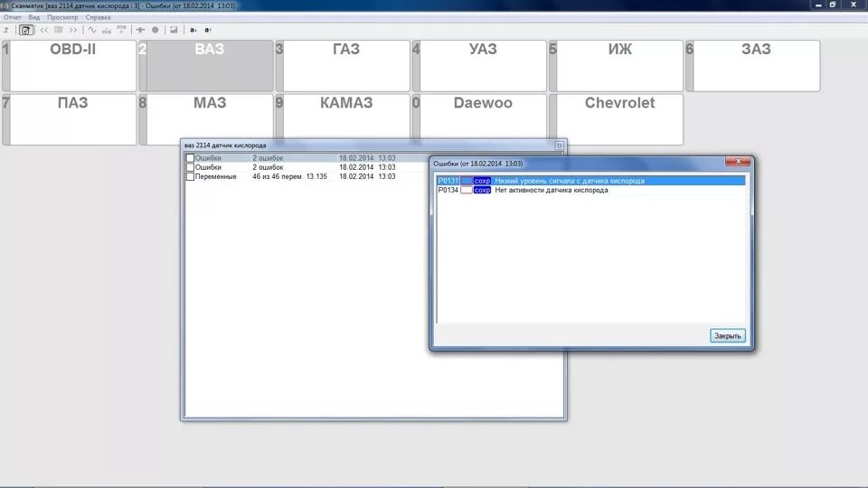Close the Ошибки dialog with the red X
This screenshot has width=868, height=488.
pyautogui.click(x=738, y=161)
